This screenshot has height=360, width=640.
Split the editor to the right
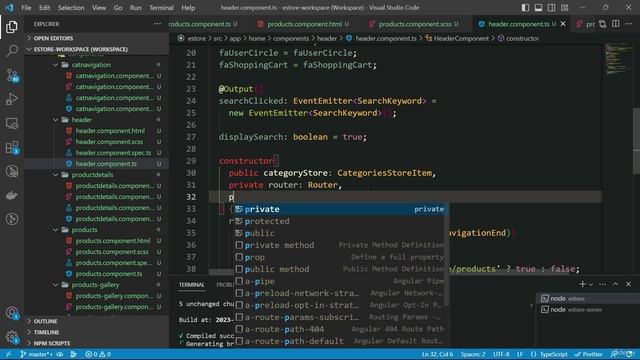[616, 24]
